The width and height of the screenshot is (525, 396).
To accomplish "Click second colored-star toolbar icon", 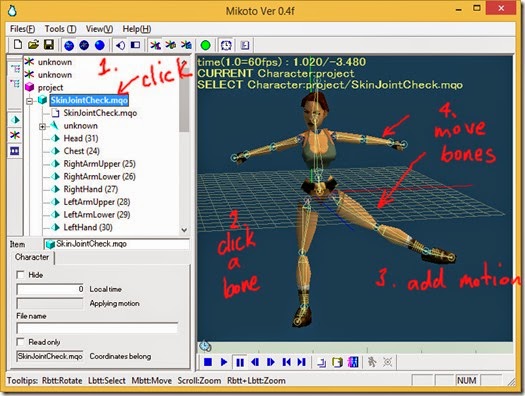I will (x=171, y=45).
